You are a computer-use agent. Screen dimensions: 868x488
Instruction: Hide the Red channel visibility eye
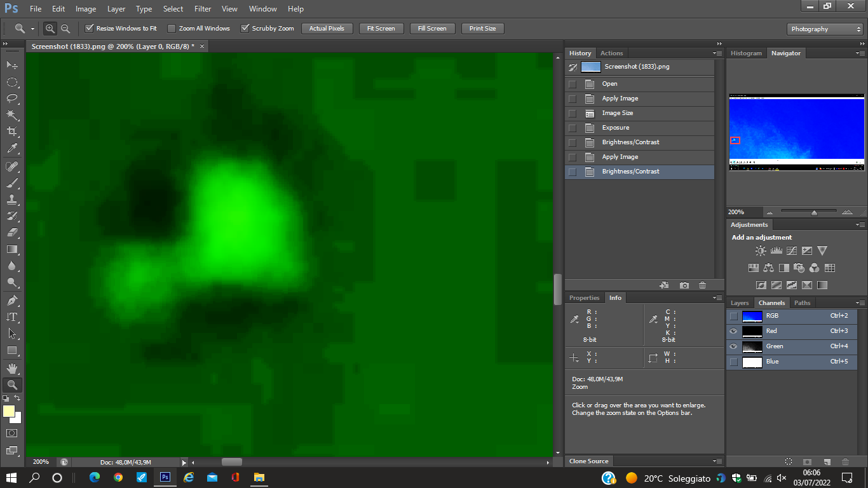[734, 331]
